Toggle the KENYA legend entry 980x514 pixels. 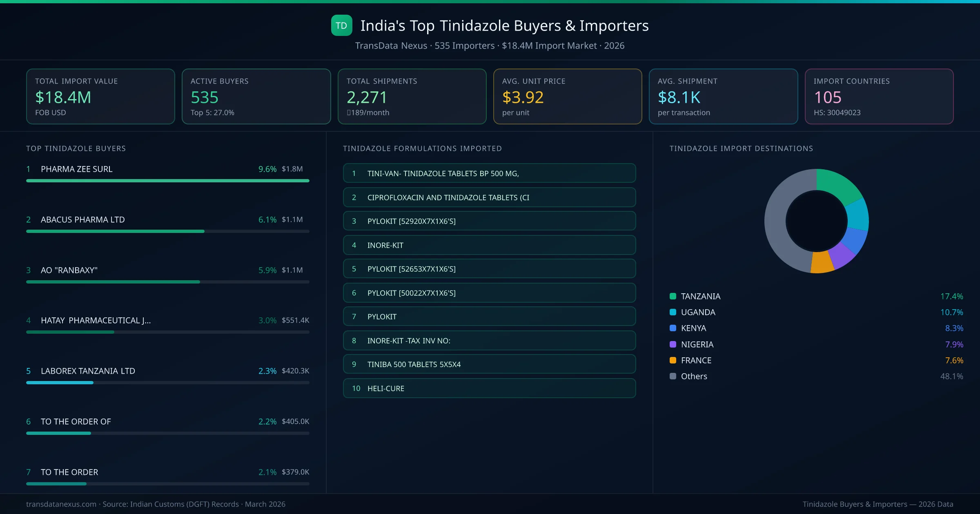(x=693, y=328)
